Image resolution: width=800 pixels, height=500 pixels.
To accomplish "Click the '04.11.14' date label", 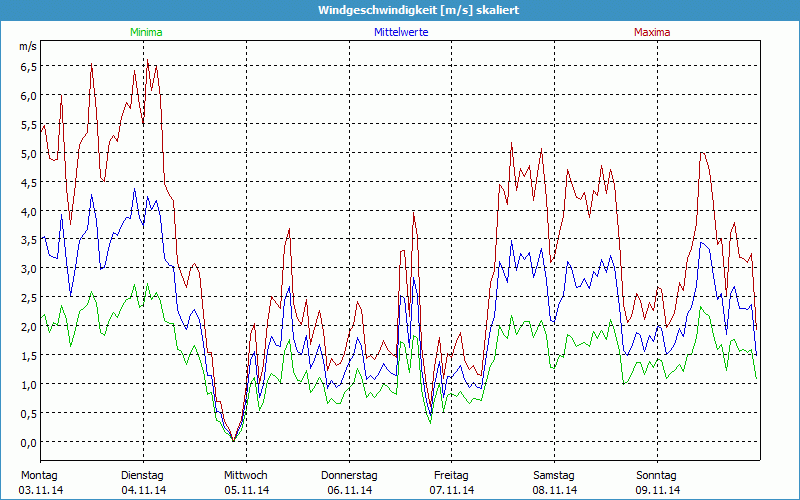I will click(143, 490).
